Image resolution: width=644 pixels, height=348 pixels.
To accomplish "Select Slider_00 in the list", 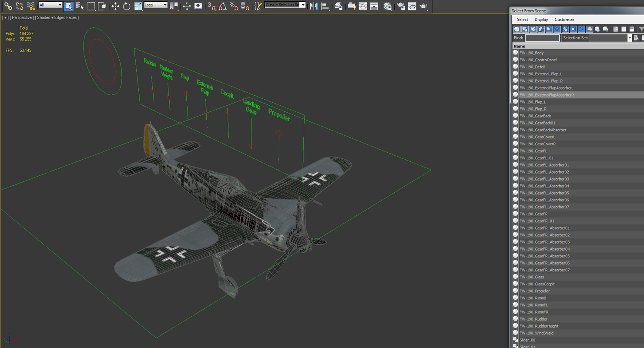I will click(578, 340).
